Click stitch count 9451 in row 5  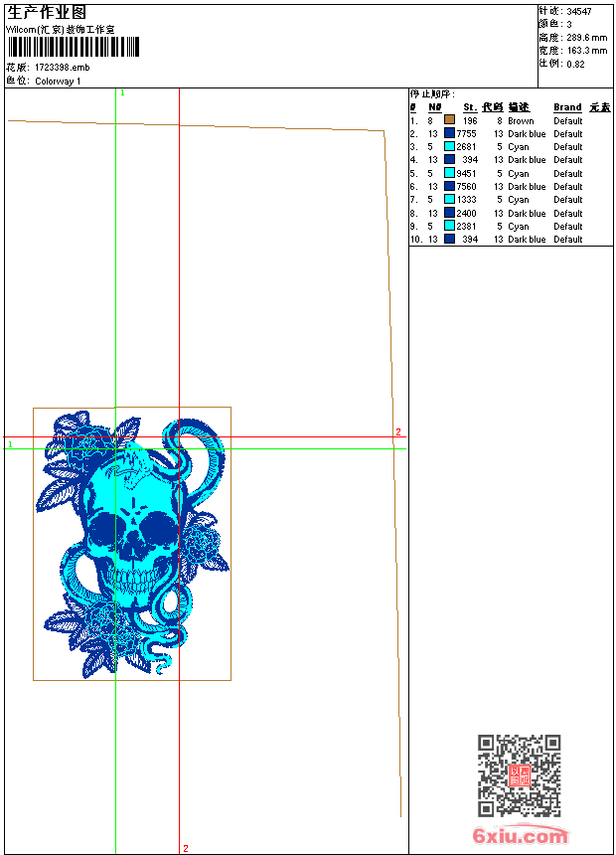(467, 173)
